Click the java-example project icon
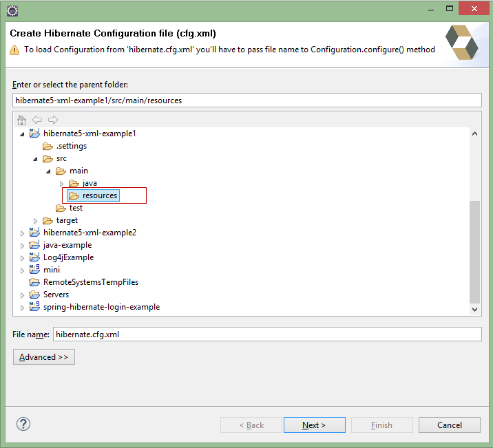The width and height of the screenshot is (493, 448). pyautogui.click(x=34, y=245)
